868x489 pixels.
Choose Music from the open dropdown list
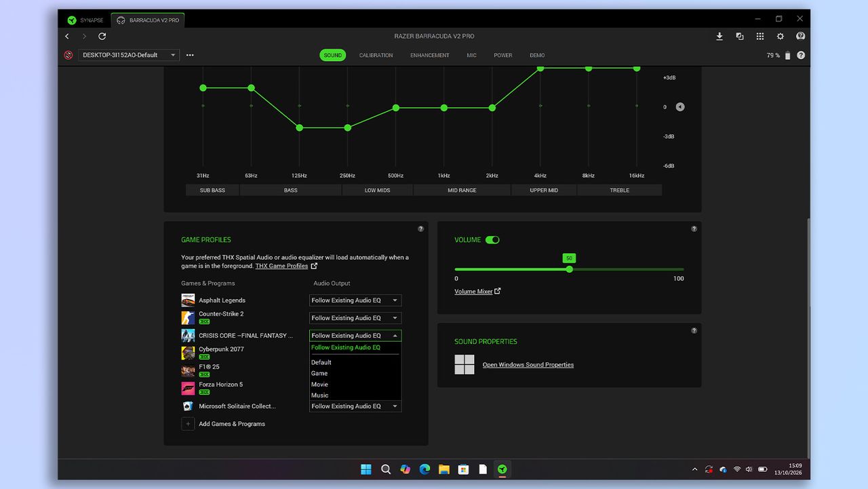click(320, 395)
